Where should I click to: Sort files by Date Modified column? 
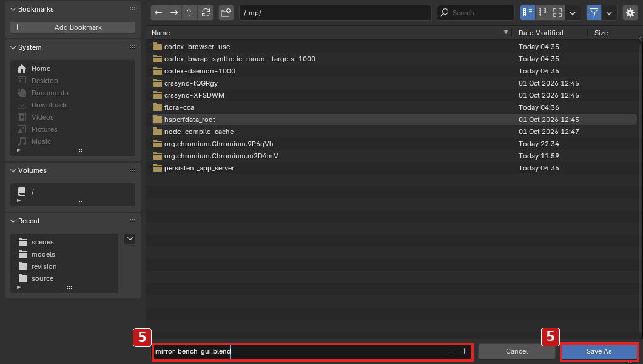click(x=550, y=33)
